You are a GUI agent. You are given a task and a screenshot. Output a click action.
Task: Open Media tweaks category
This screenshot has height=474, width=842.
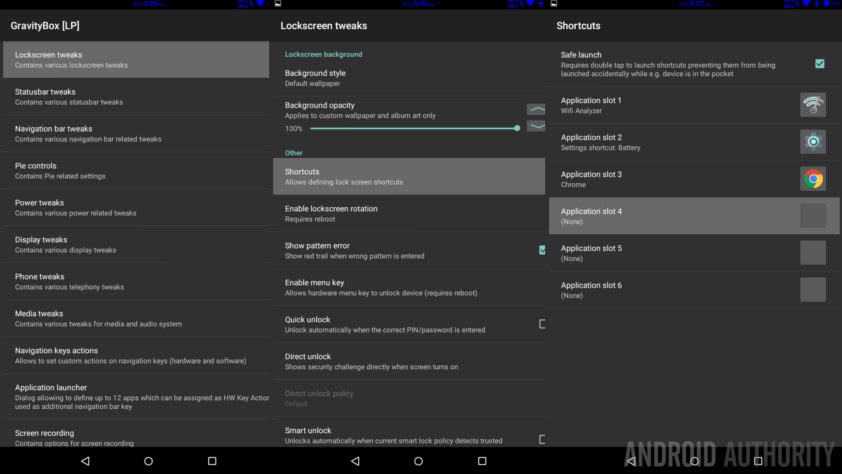(x=136, y=319)
